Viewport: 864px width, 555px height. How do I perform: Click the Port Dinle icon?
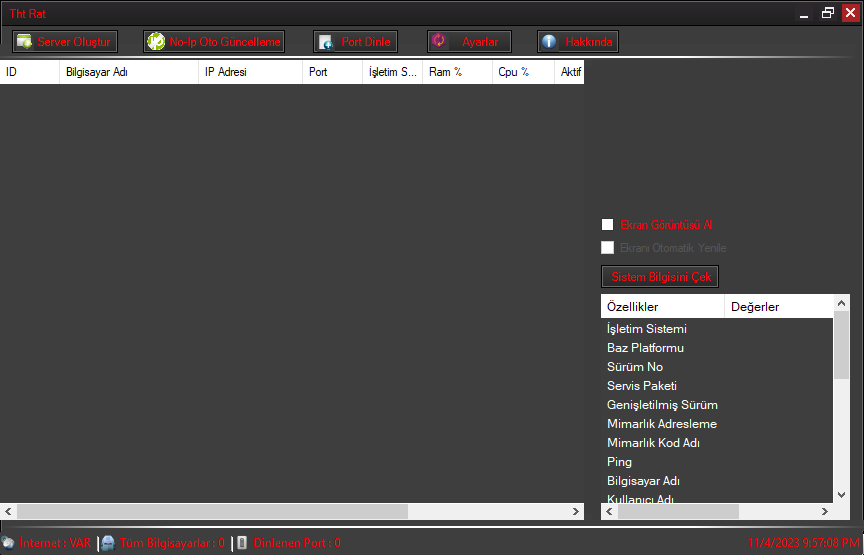pos(325,42)
